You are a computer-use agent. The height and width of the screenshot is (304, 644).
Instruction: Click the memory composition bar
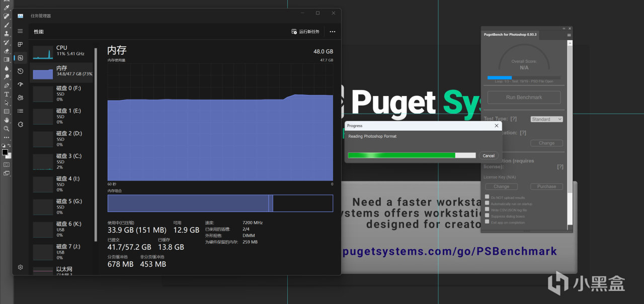tap(220, 204)
